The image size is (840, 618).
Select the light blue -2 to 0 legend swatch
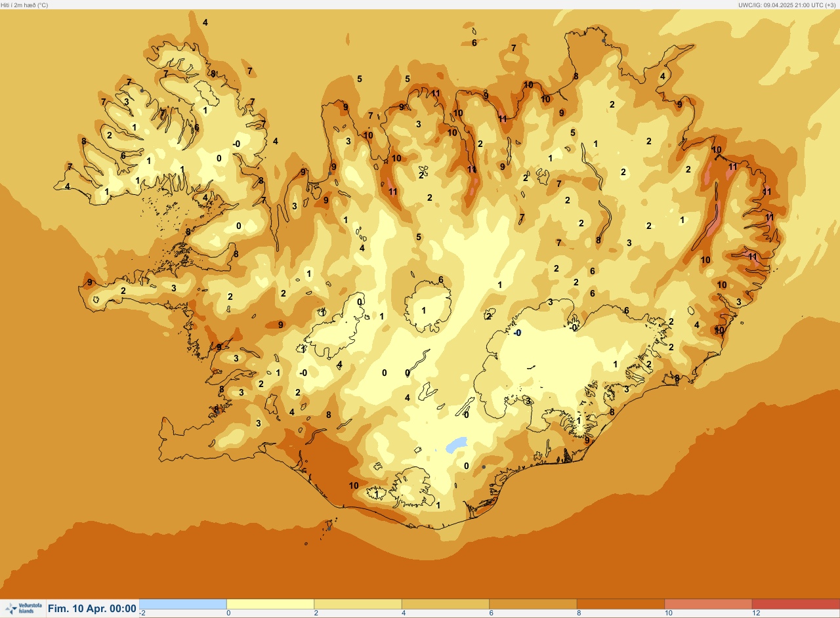183,604
